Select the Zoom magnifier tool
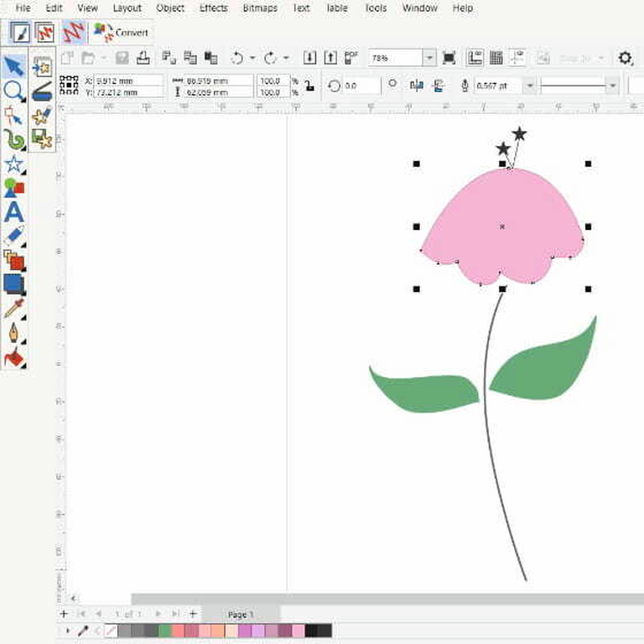 [x=13, y=91]
